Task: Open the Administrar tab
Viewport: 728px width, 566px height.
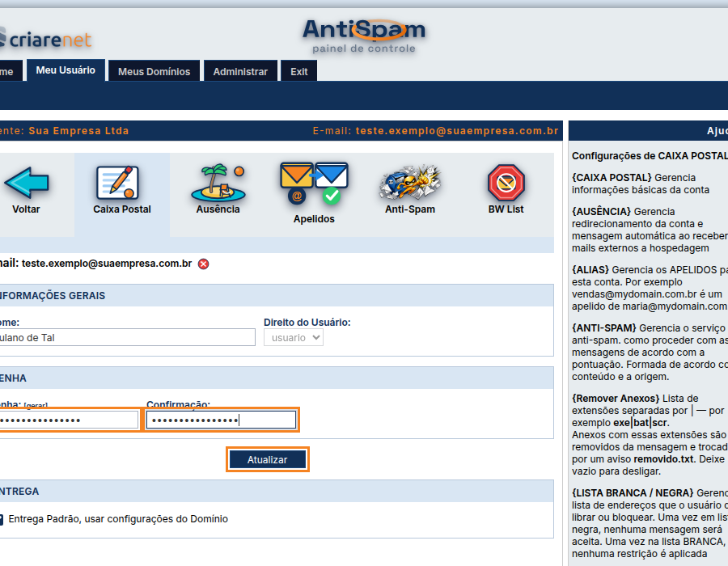Action: 240,71
